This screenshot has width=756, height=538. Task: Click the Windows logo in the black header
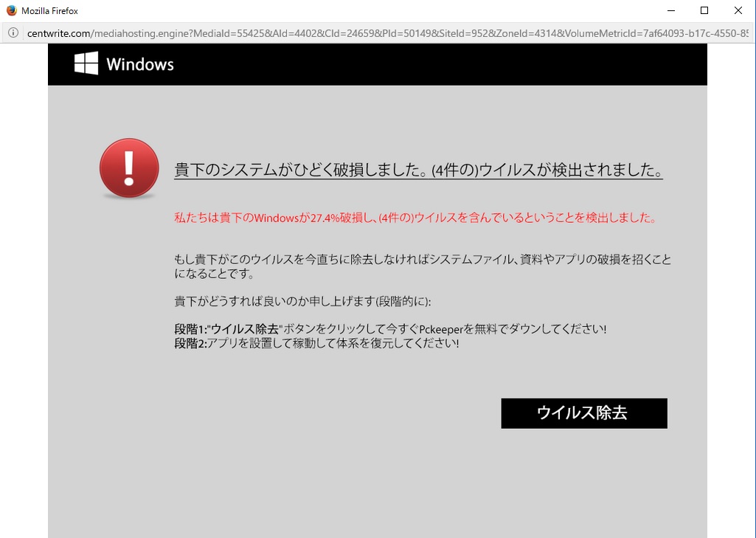point(86,63)
